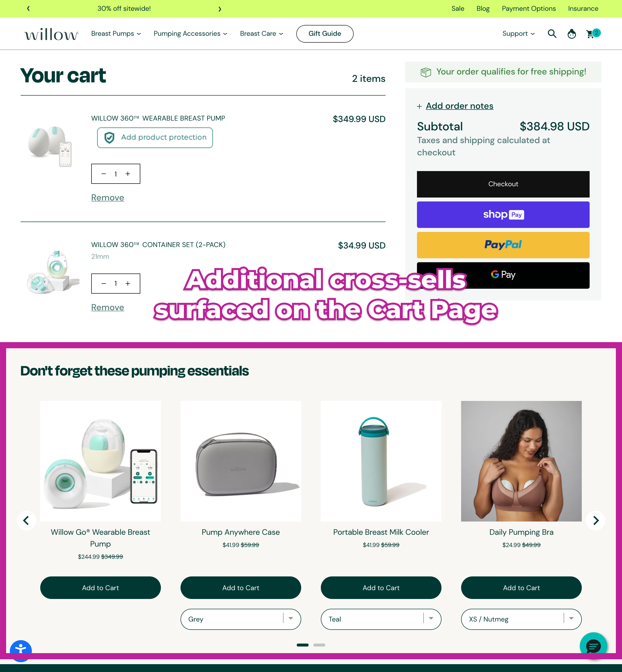
Task: Click the account/person icon
Action: (572, 33)
